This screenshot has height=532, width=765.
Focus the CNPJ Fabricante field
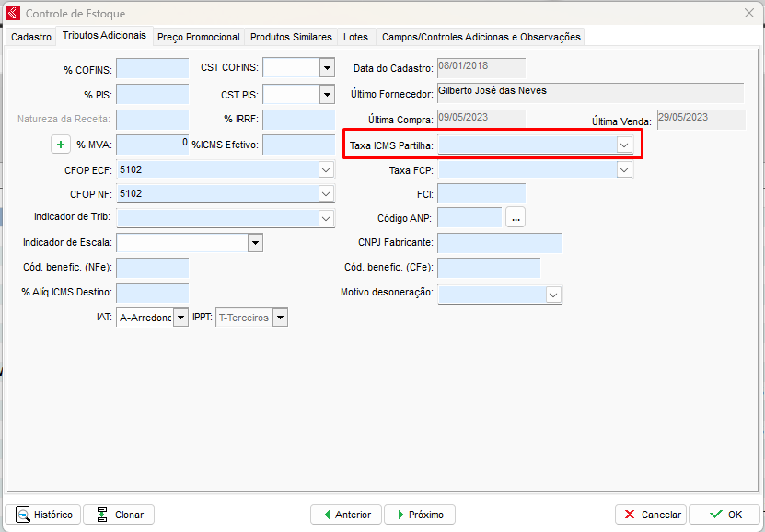point(499,243)
